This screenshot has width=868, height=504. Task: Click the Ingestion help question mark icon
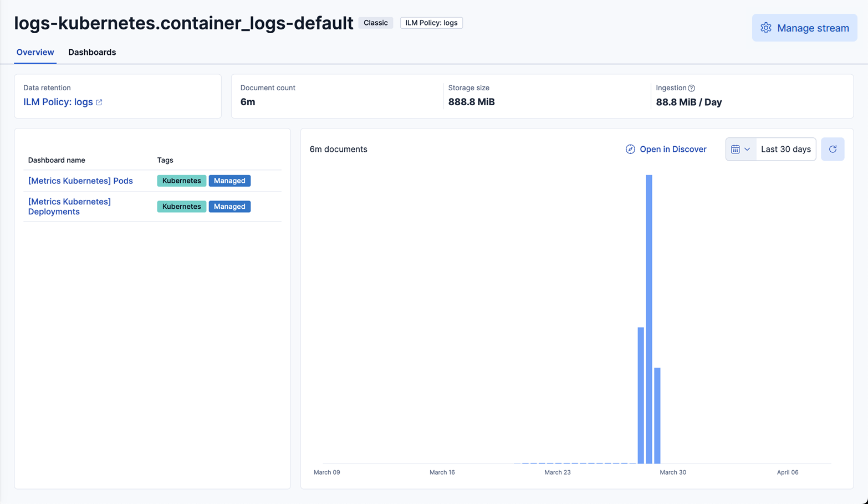click(691, 88)
